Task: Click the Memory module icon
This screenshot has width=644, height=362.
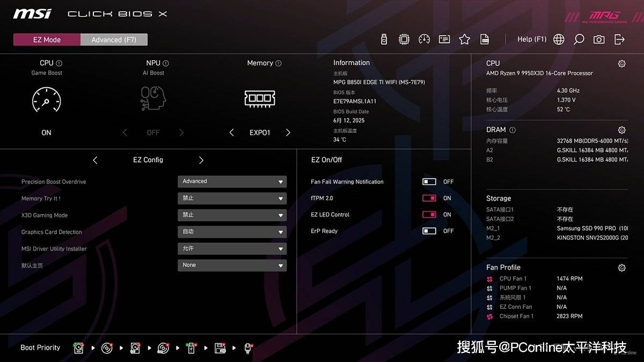Action: (260, 98)
